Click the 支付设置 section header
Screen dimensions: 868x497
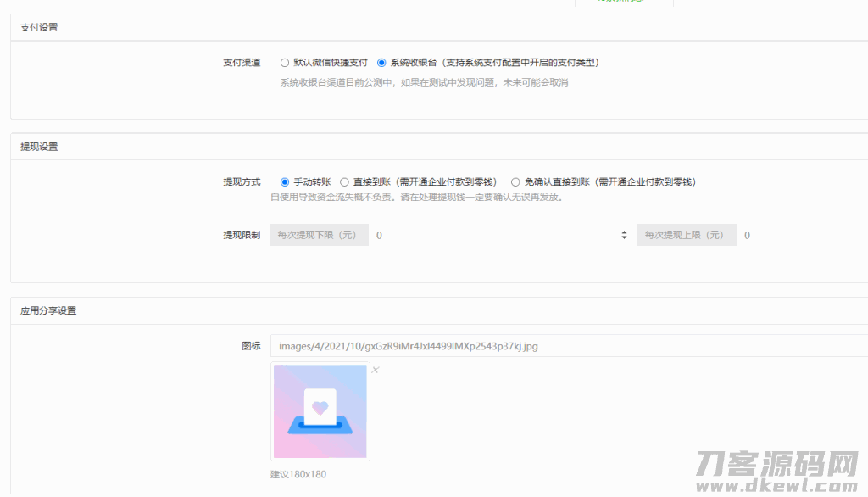tap(39, 28)
